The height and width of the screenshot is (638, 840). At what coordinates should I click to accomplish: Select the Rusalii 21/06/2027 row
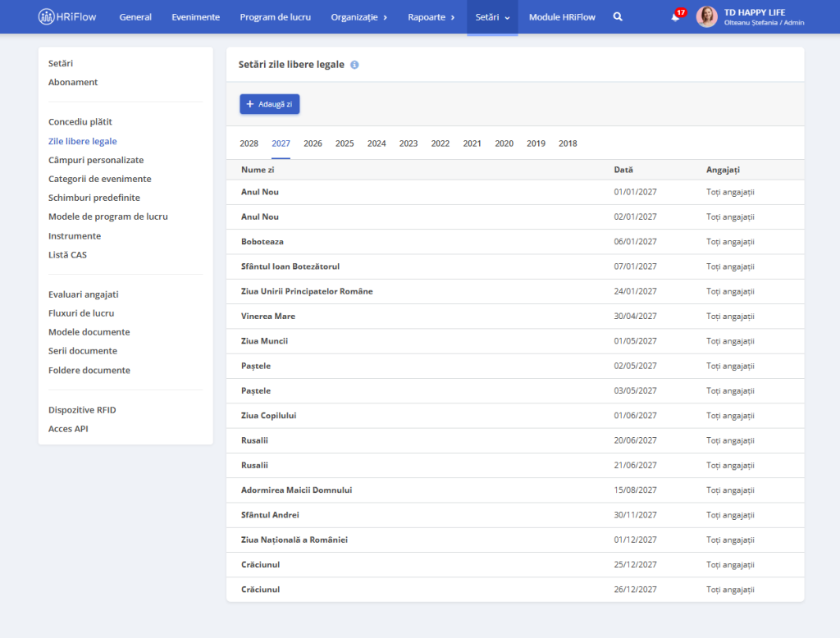click(515, 465)
